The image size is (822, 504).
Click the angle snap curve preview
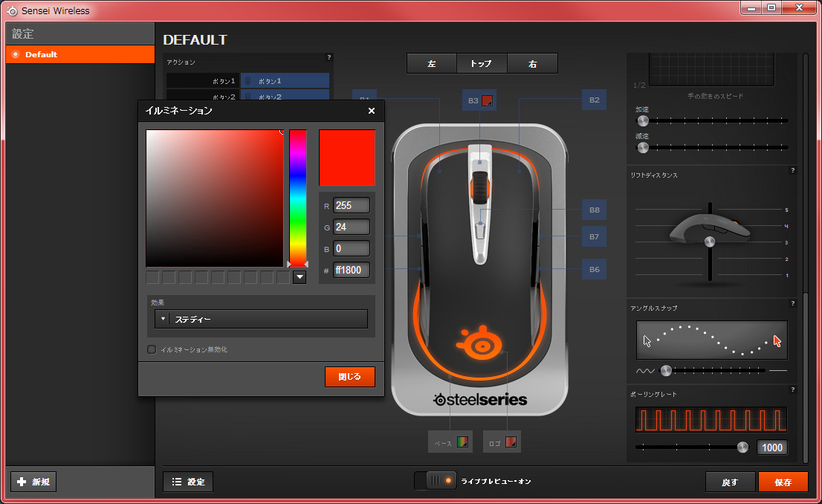tap(712, 340)
